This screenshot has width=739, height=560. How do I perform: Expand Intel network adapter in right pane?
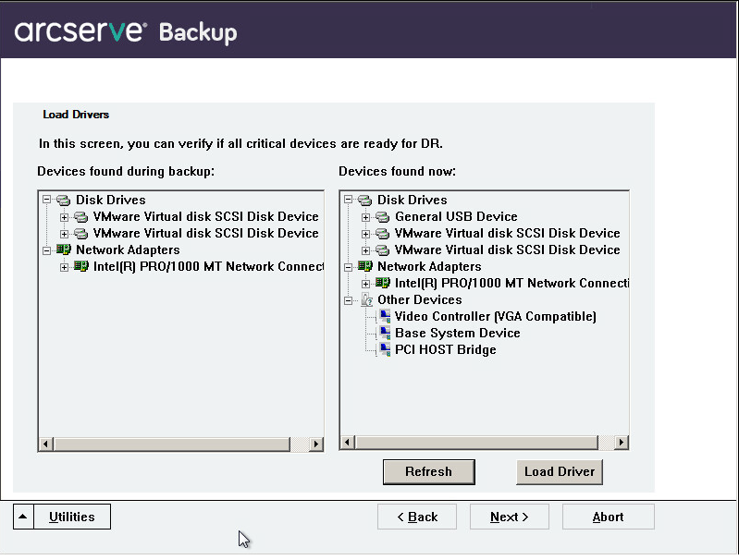tap(366, 284)
